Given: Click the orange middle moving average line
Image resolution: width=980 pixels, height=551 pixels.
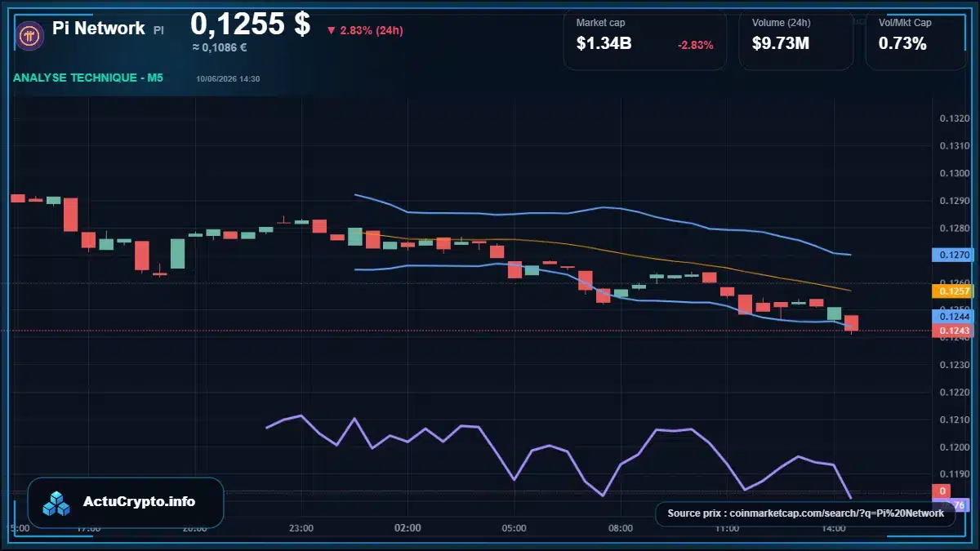Looking at the screenshot, I should click(604, 249).
